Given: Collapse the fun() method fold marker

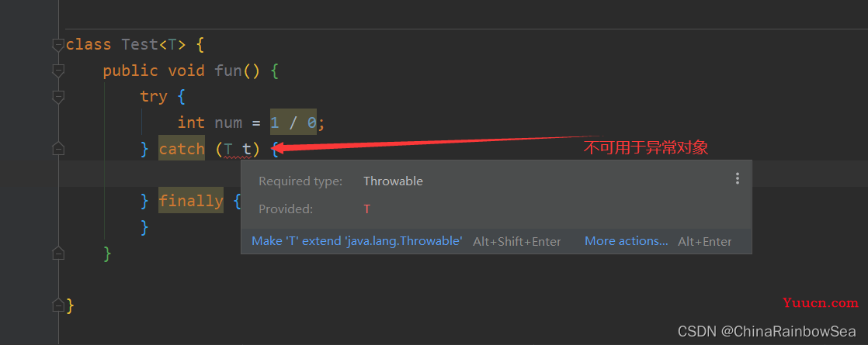Looking at the screenshot, I should (x=58, y=71).
